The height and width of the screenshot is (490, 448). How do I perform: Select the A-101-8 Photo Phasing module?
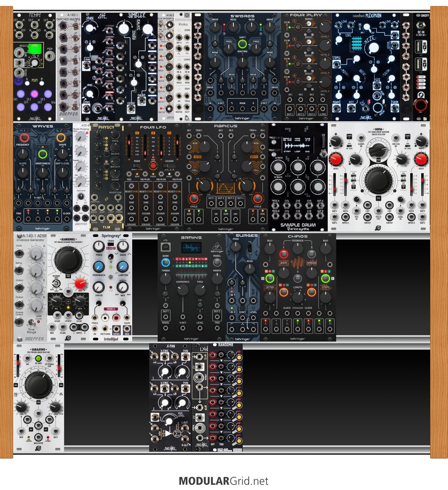point(81,177)
